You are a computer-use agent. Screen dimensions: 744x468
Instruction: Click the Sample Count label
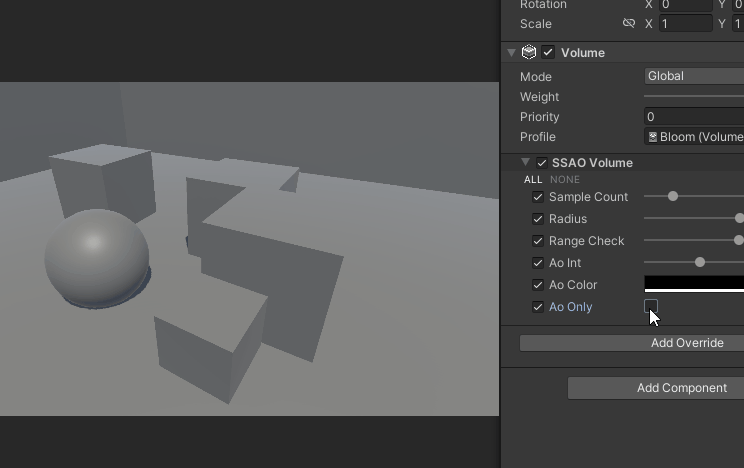588,197
